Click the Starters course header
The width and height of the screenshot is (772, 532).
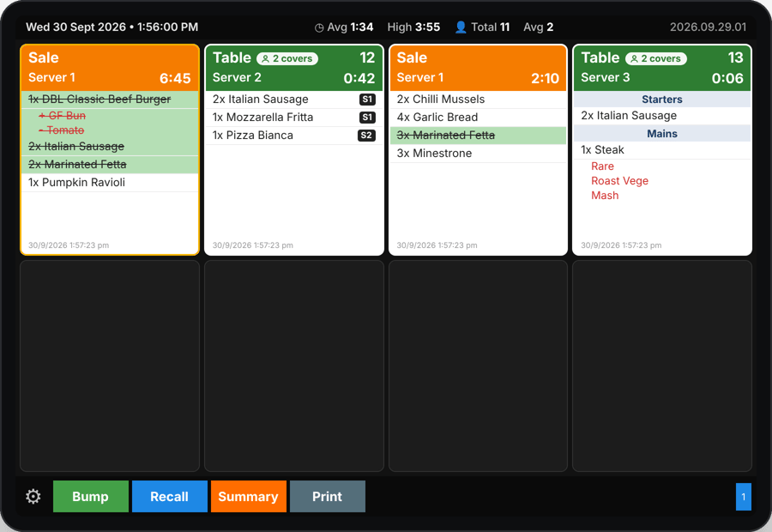[x=662, y=100]
